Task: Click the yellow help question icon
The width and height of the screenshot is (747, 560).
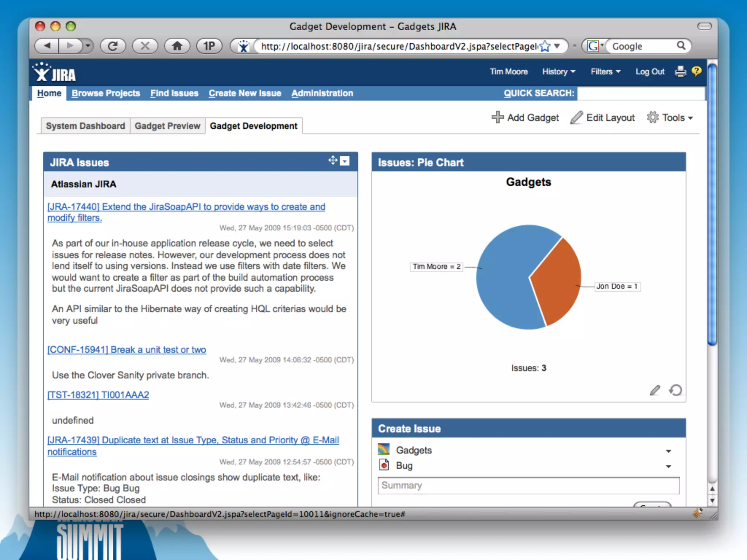Action: 696,71
